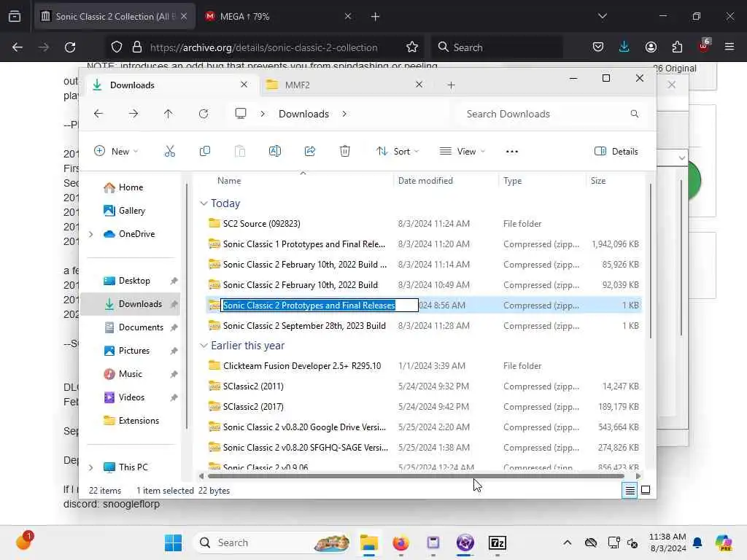747x560 pixels.
Task: Click the search magnifier in Search Downloads
Action: pos(634,114)
